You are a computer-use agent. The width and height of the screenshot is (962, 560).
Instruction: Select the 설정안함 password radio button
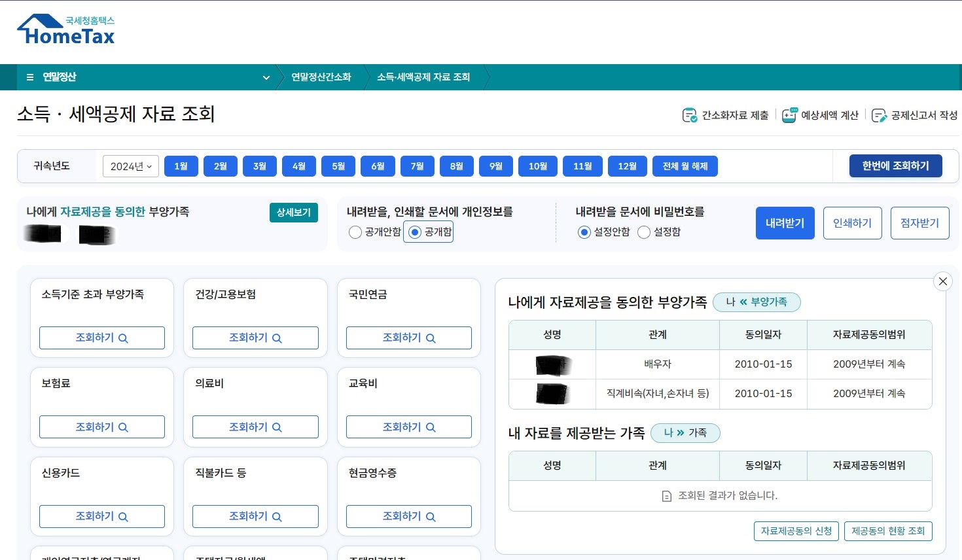tap(584, 232)
